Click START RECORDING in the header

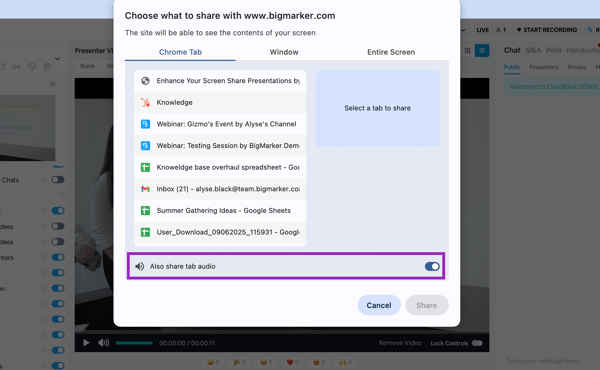[x=546, y=30]
